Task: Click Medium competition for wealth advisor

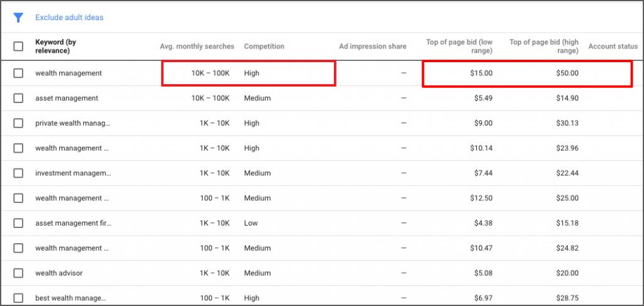Action: (257, 273)
